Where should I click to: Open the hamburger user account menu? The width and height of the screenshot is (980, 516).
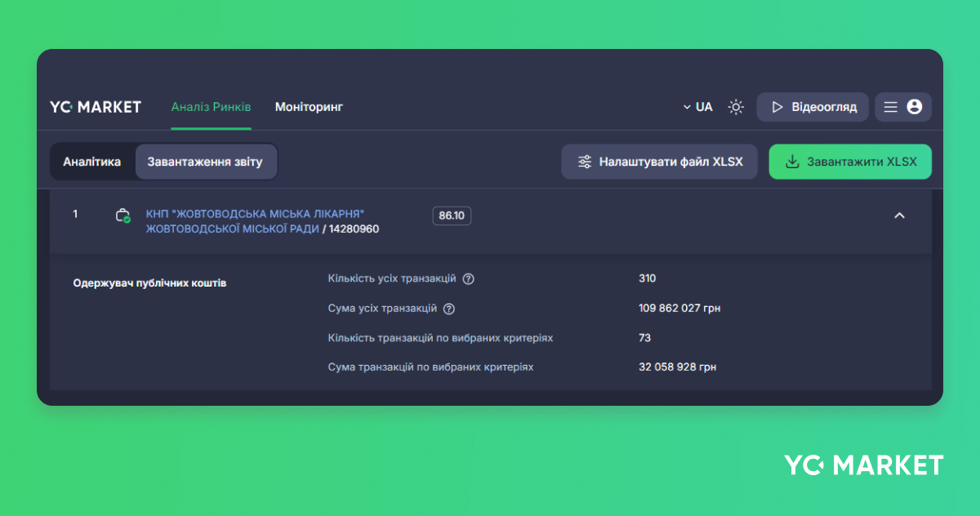point(902,107)
